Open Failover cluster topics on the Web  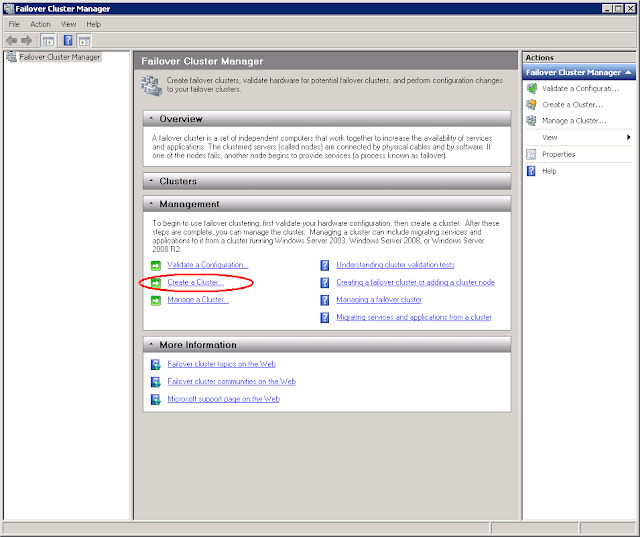[x=222, y=364]
